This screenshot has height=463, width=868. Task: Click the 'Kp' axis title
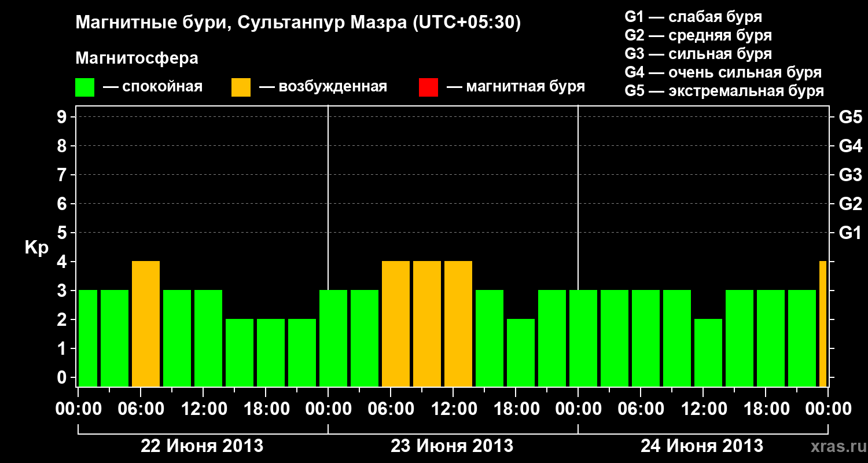36,248
